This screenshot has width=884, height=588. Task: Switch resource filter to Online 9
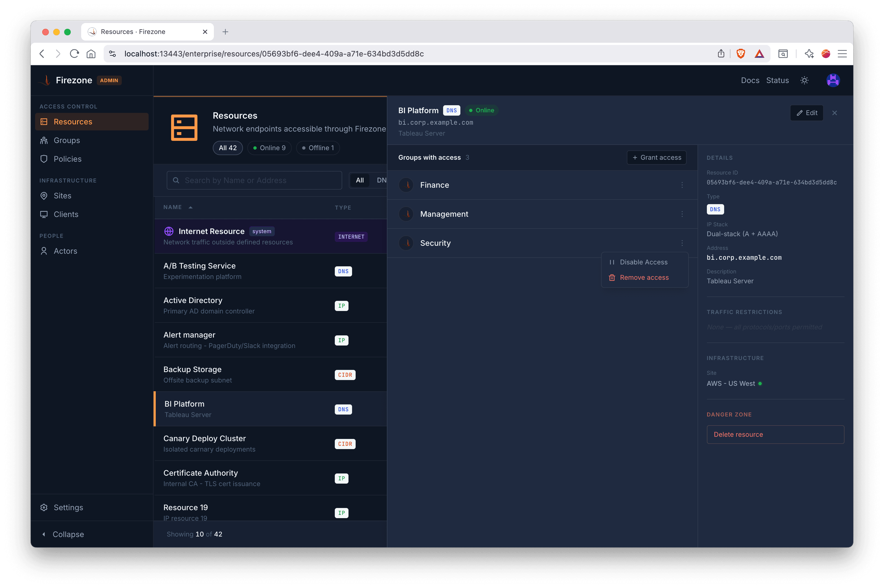click(x=270, y=148)
